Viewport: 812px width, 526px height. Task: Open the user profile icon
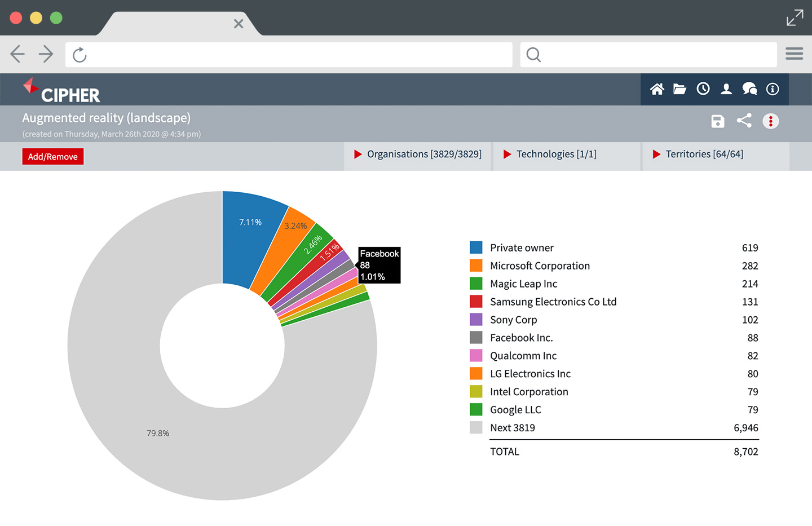(726, 89)
